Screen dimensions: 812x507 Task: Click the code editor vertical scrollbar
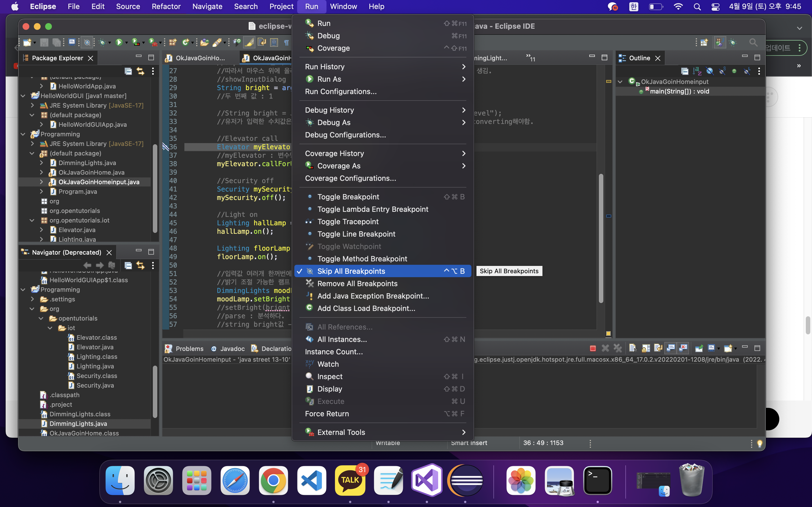coord(601,238)
